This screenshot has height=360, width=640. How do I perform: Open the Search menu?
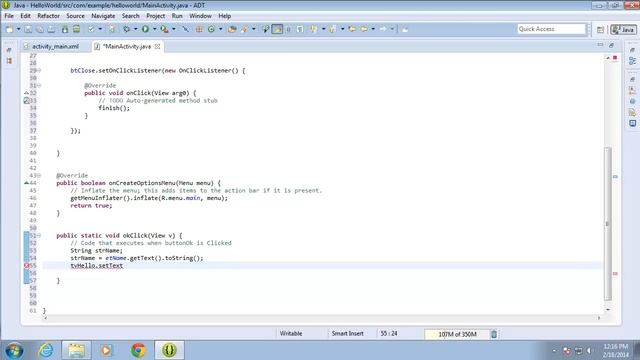pyautogui.click(x=131, y=16)
